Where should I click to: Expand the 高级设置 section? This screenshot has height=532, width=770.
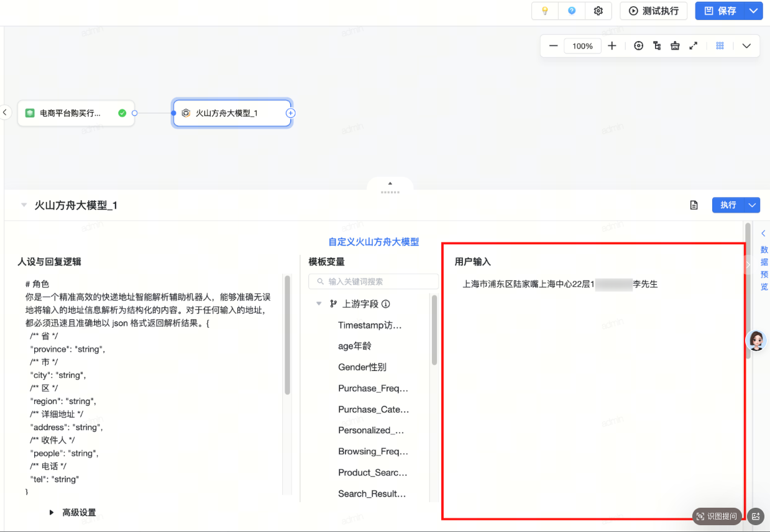[x=52, y=513]
